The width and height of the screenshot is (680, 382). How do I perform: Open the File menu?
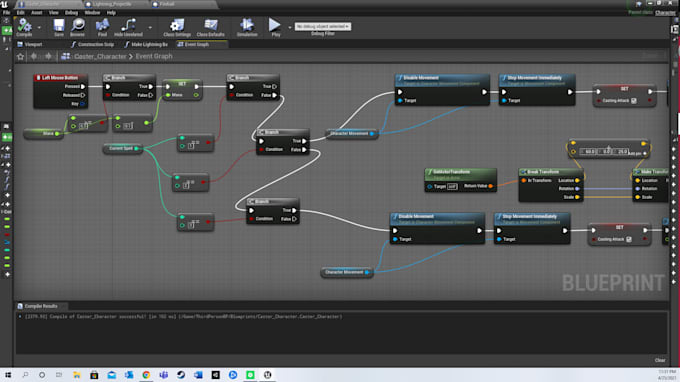click(7, 13)
